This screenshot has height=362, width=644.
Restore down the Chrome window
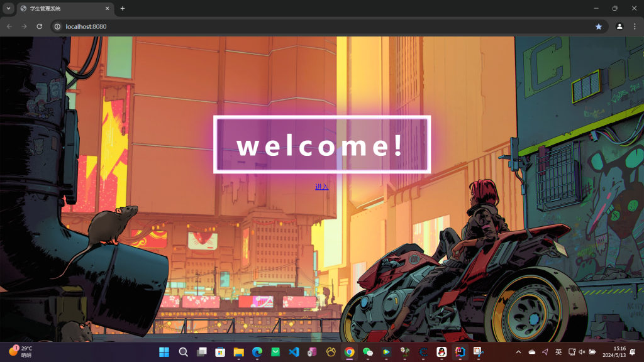click(x=615, y=8)
